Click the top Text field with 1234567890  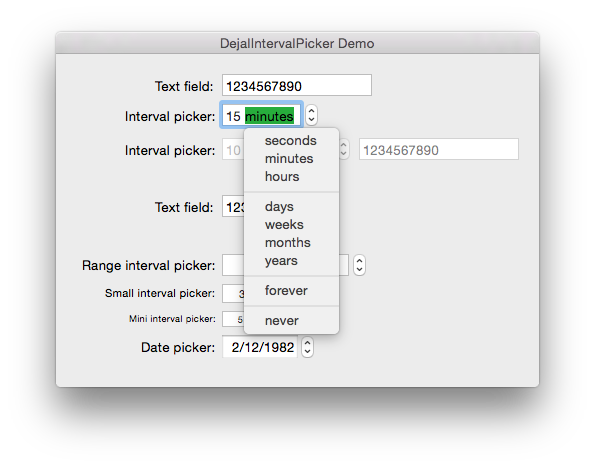point(297,85)
